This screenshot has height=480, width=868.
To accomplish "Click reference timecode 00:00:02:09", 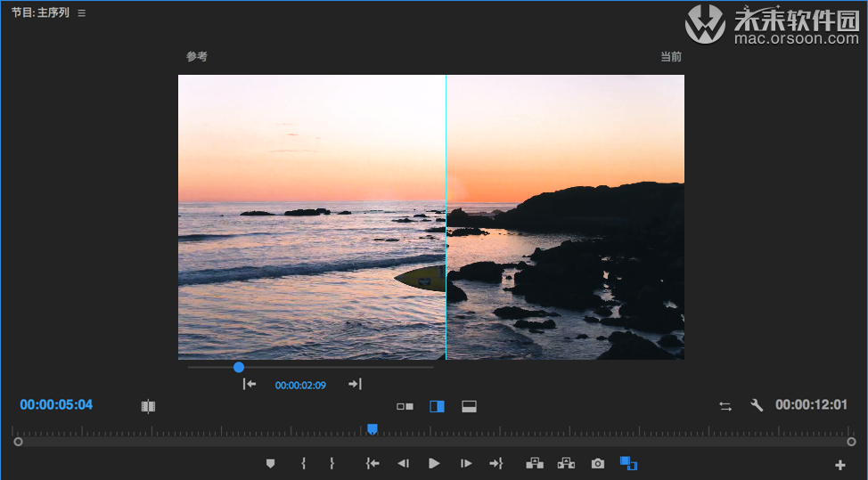I will tap(300, 385).
